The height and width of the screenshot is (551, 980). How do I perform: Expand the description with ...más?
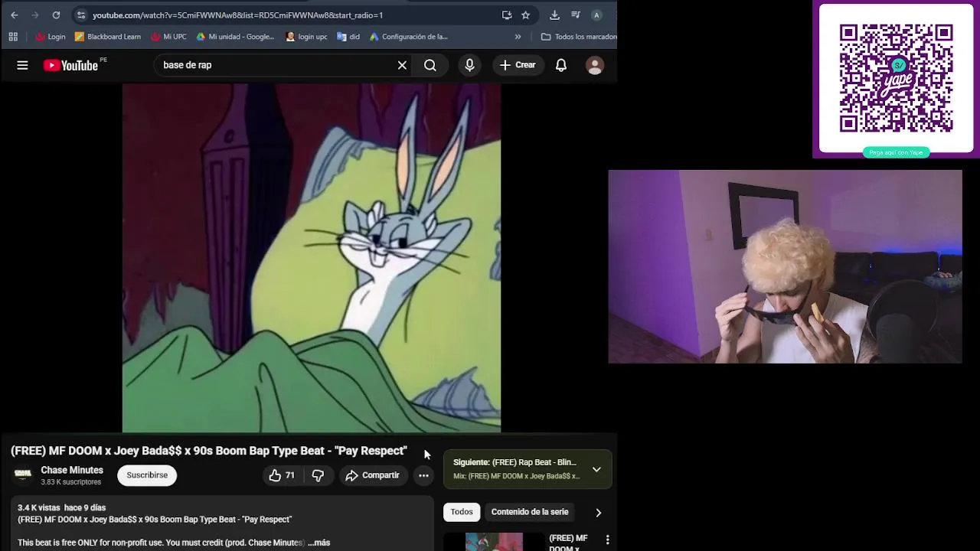coord(318,543)
